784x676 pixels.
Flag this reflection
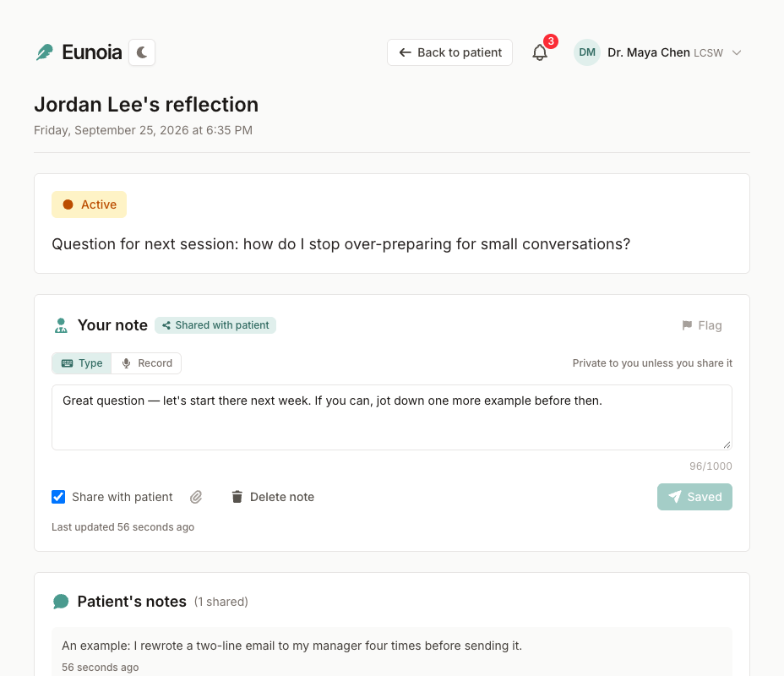pyautogui.click(x=702, y=325)
